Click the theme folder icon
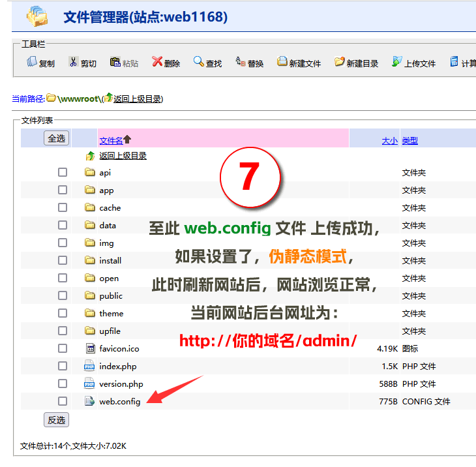This screenshot has height=467, width=476. click(x=90, y=313)
